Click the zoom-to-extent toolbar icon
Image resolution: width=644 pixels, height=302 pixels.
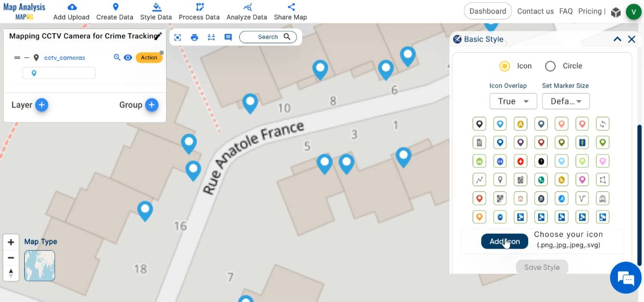[x=177, y=37]
